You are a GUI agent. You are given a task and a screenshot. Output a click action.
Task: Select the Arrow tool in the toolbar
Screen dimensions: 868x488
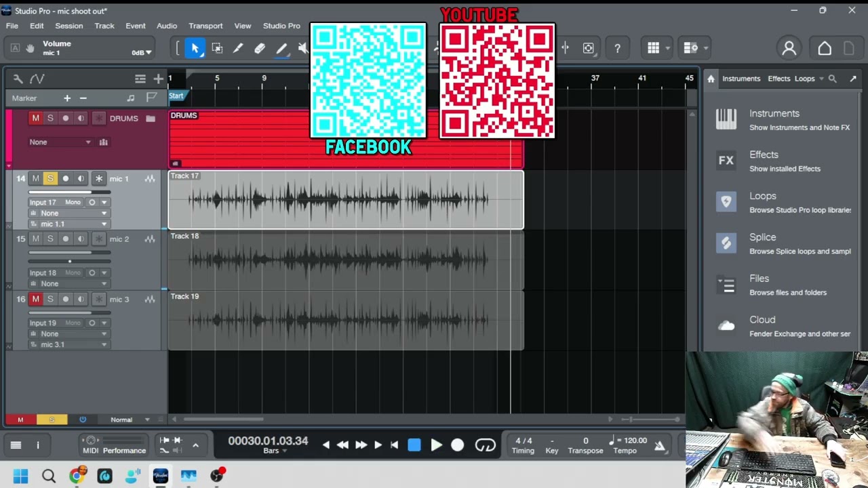[x=195, y=48]
